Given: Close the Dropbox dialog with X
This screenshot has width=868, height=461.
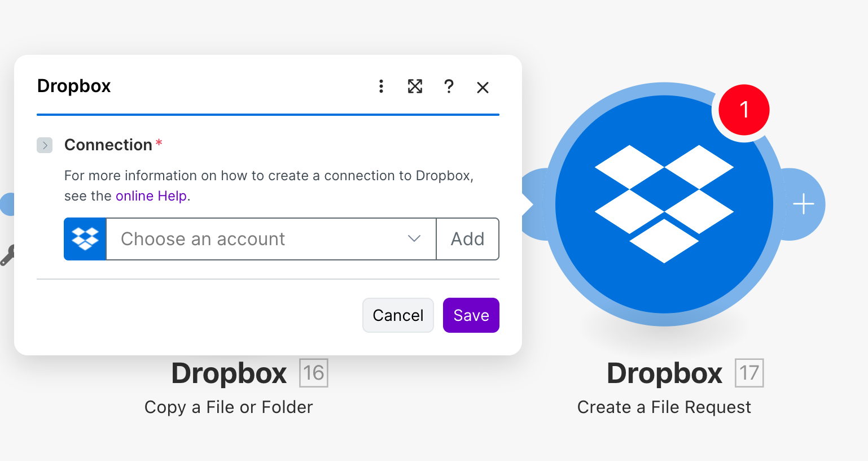Looking at the screenshot, I should (x=483, y=87).
